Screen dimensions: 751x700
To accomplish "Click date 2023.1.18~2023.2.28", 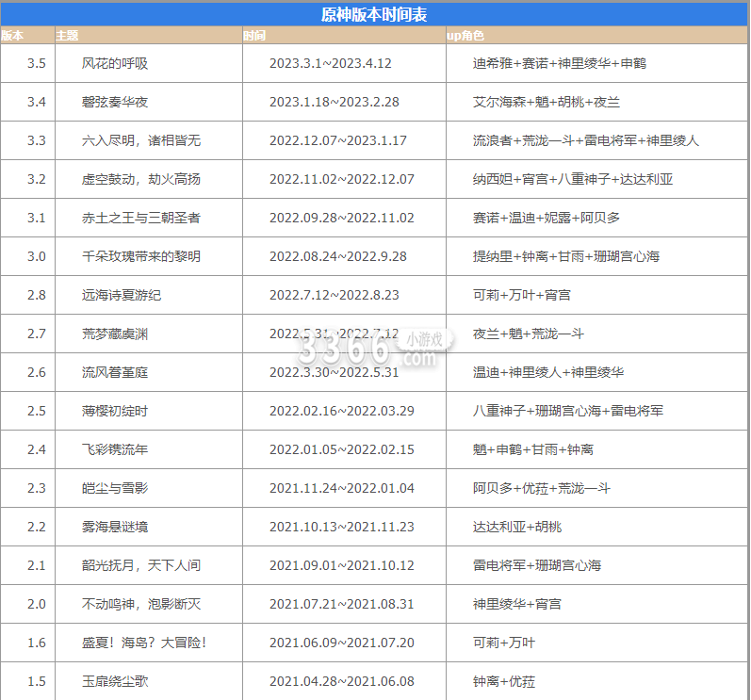I will (335, 102).
